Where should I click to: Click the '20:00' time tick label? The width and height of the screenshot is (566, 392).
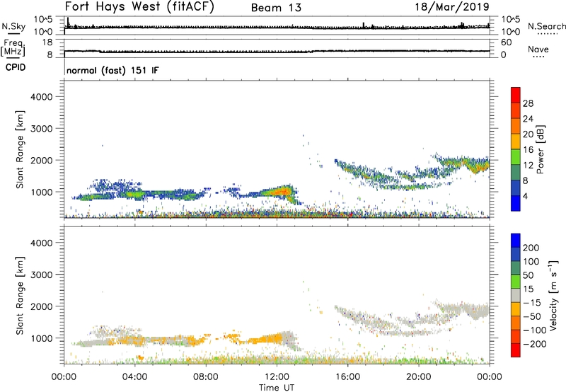point(418,377)
